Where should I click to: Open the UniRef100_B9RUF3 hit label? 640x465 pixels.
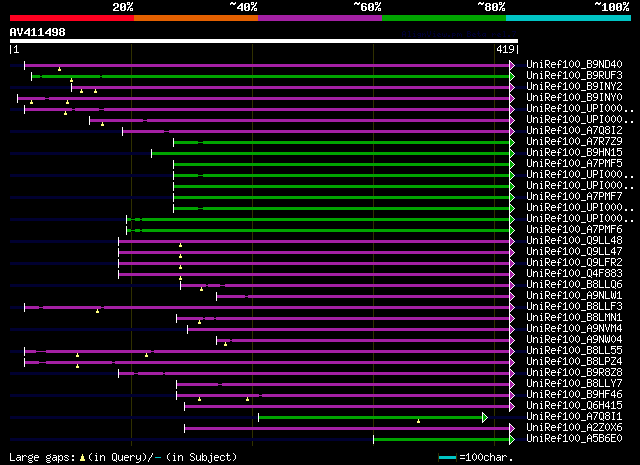pos(574,76)
